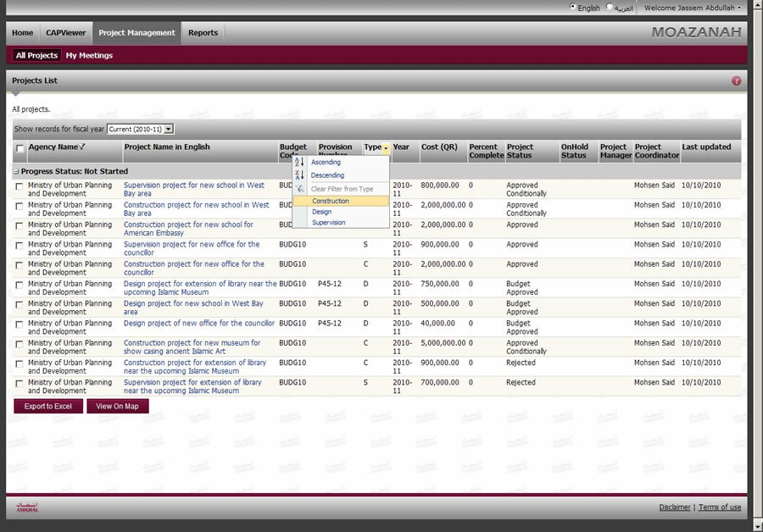Open the Welcome Jassem Abdullah user menu
The width and height of the screenshot is (763, 532).
pos(693,8)
